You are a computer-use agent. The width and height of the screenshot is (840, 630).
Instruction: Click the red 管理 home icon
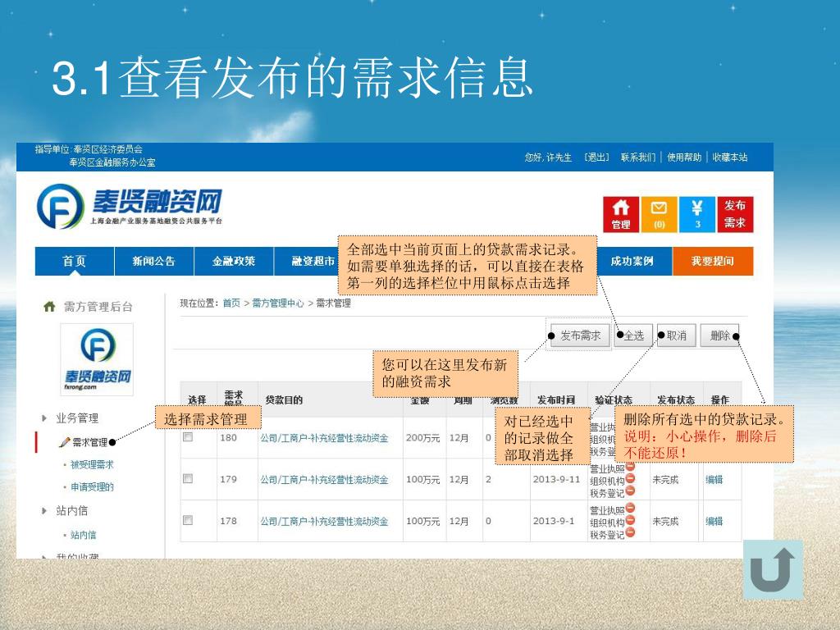point(621,214)
